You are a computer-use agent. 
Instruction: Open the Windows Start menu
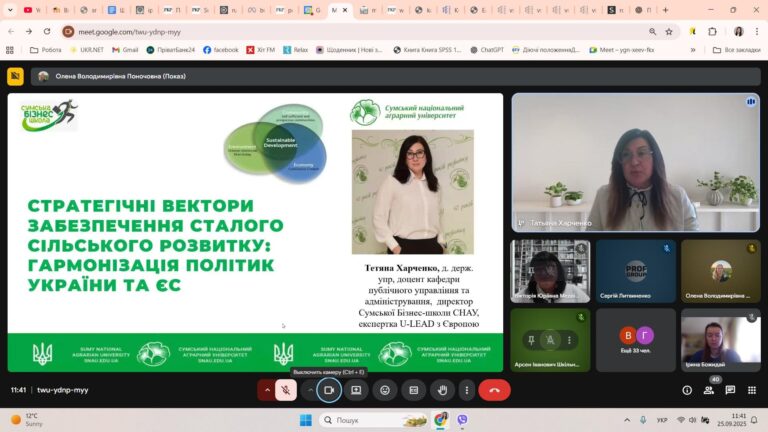(305, 420)
